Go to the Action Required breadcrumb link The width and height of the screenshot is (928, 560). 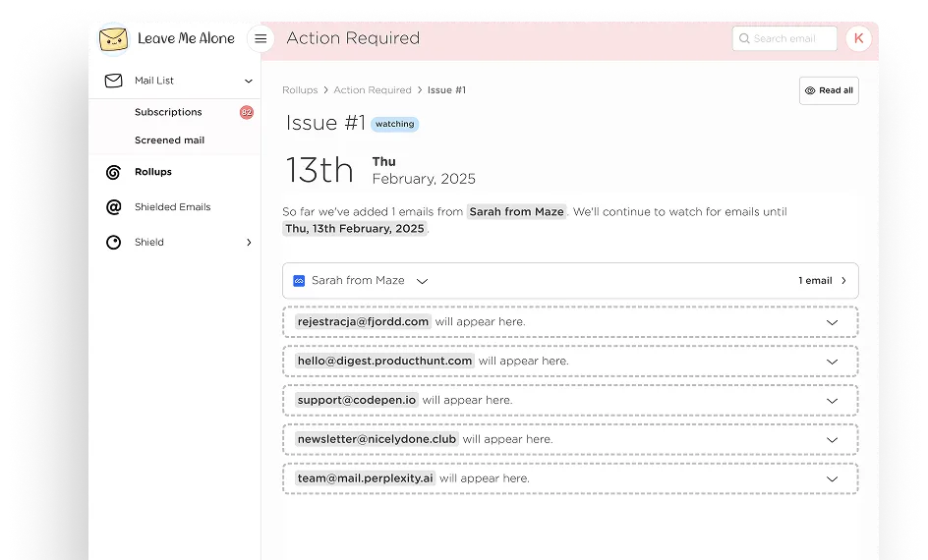373,89
